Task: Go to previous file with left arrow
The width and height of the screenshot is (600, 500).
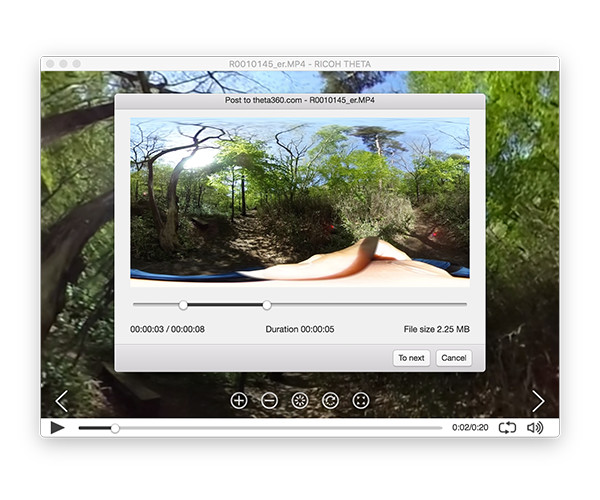Action: tap(62, 401)
